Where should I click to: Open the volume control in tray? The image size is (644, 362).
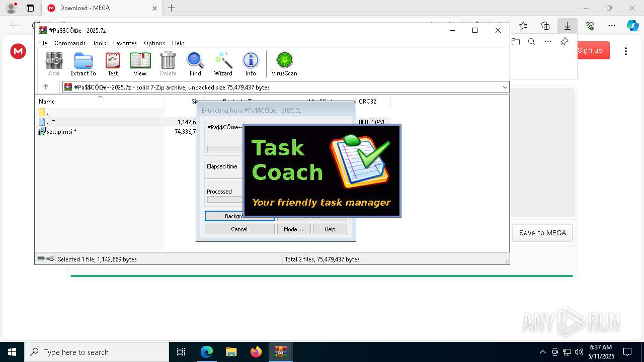coord(579,352)
